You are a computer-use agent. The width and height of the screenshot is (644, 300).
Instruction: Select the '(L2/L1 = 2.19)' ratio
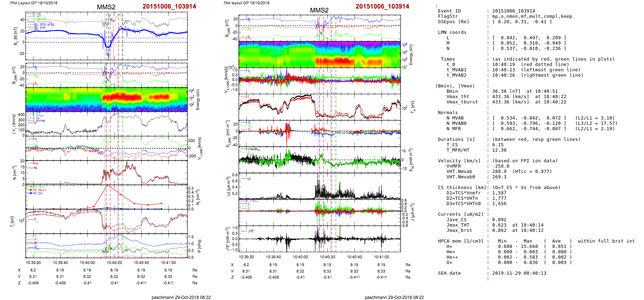tap(595, 129)
